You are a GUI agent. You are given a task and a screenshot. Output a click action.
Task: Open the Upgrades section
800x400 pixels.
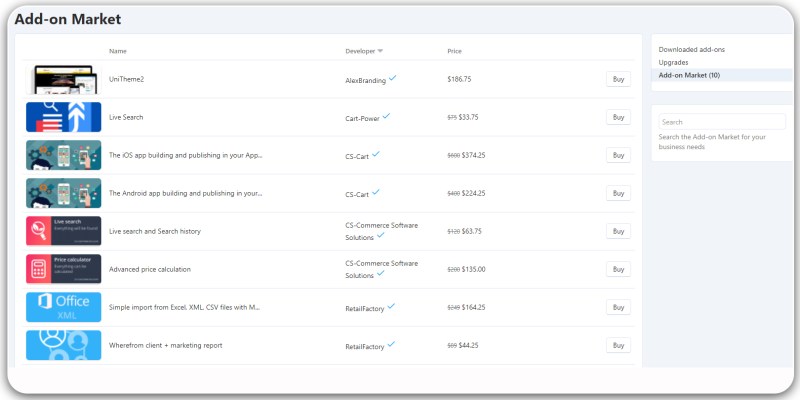pyautogui.click(x=673, y=62)
